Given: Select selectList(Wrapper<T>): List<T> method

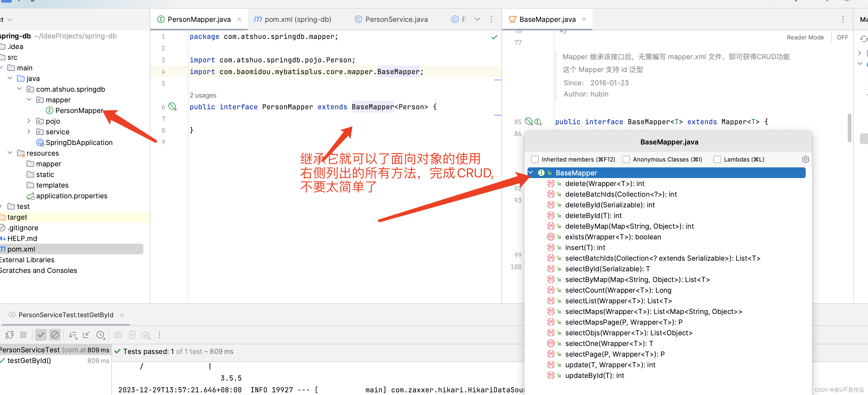Looking at the screenshot, I should coord(618,301).
